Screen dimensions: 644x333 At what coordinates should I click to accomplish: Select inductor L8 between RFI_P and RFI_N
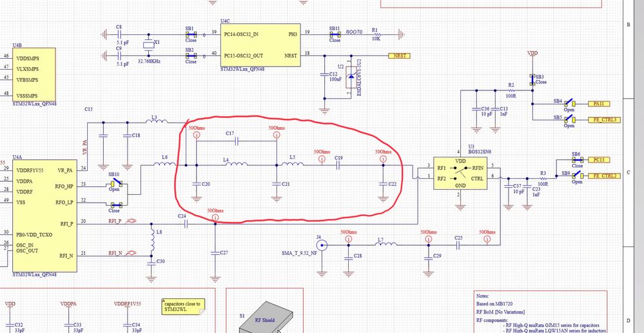153,240
